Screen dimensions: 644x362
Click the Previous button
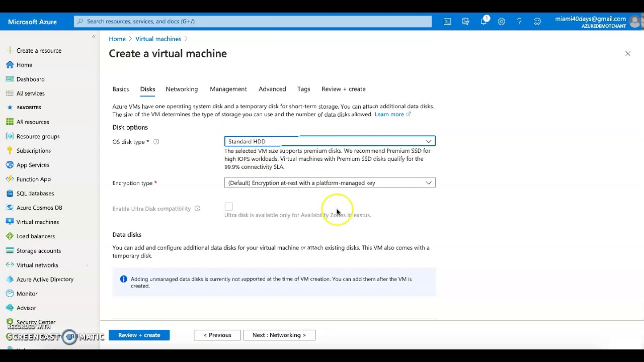click(x=217, y=335)
